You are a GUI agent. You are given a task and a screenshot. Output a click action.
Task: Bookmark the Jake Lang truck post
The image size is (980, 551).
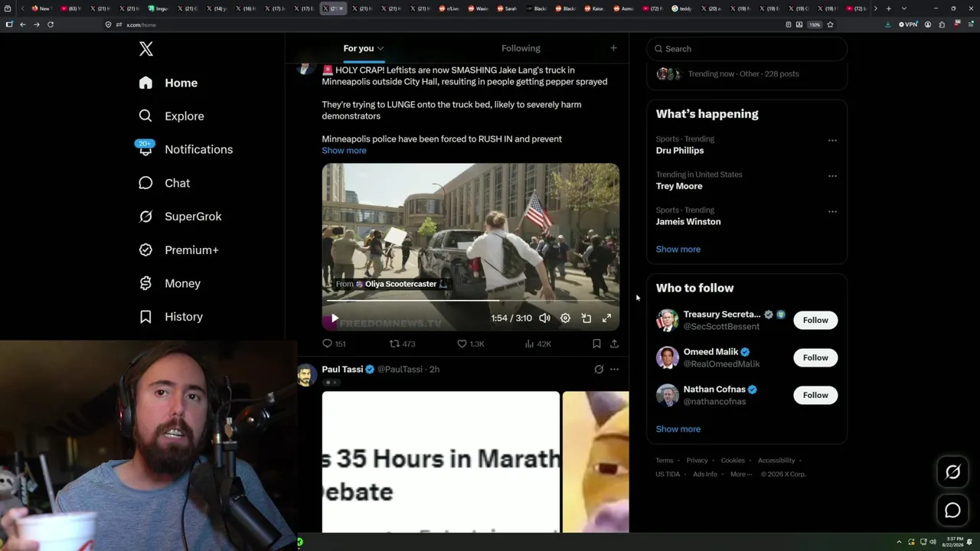pyautogui.click(x=596, y=344)
